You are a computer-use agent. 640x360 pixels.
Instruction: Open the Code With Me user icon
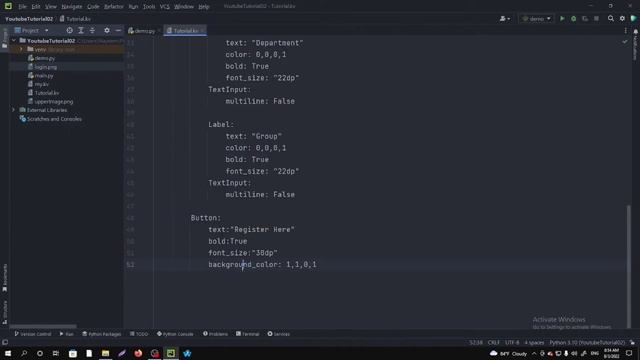[x=504, y=18]
